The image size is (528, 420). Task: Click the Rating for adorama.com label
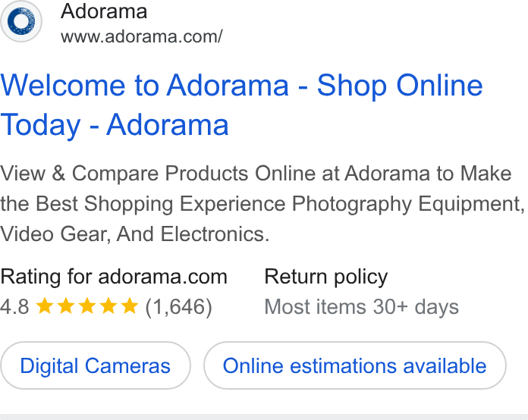point(114,277)
